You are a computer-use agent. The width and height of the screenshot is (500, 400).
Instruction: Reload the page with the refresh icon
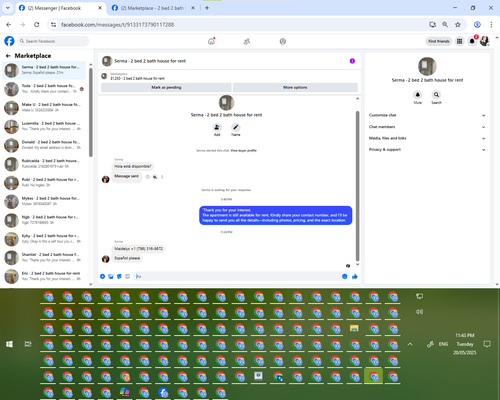pos(37,25)
